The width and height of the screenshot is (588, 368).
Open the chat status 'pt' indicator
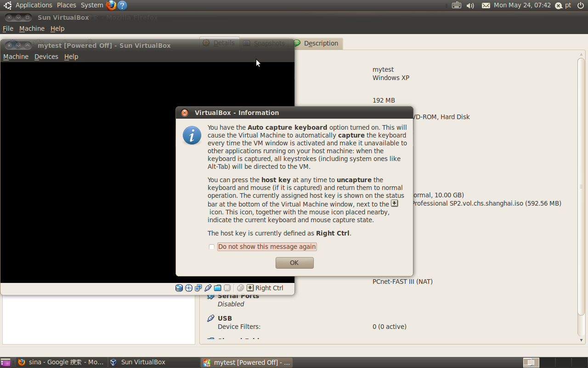(563, 6)
